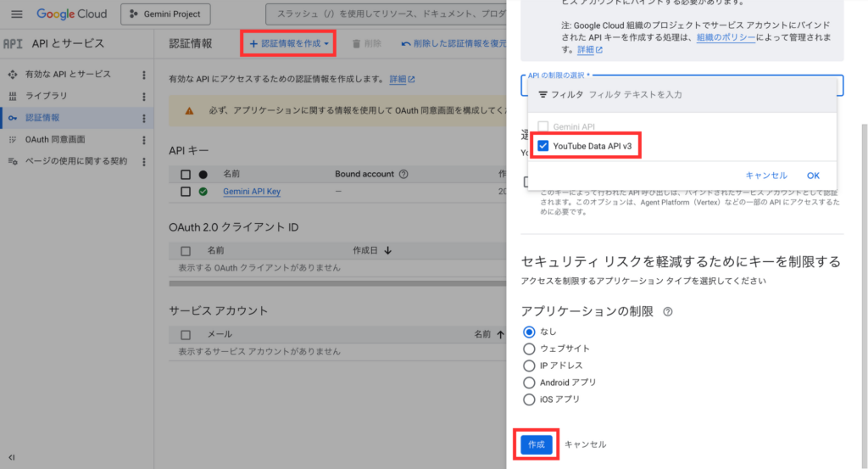Image resolution: width=868 pixels, height=469 pixels.
Task: Open more options for ページの使用に関する契約
Action: point(144,162)
